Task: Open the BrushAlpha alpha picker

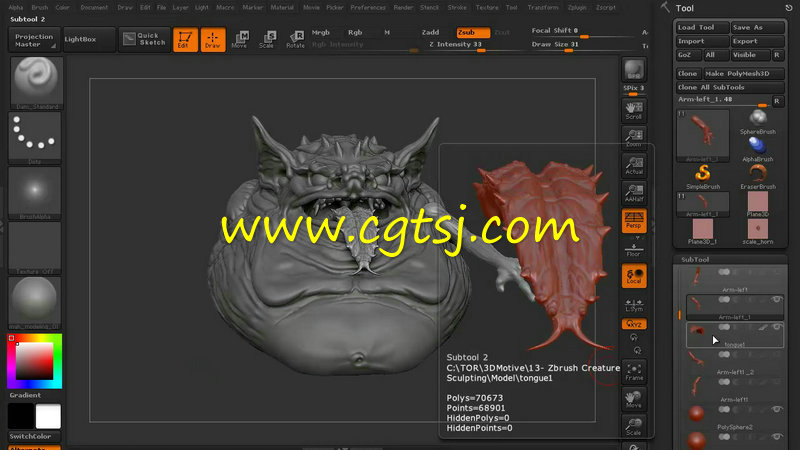Action: [x=35, y=193]
